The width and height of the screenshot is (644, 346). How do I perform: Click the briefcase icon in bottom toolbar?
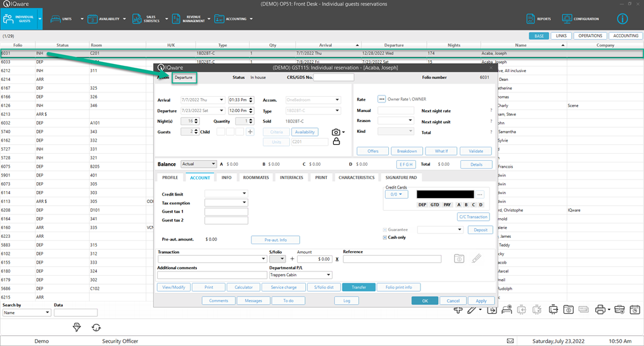[x=619, y=309]
